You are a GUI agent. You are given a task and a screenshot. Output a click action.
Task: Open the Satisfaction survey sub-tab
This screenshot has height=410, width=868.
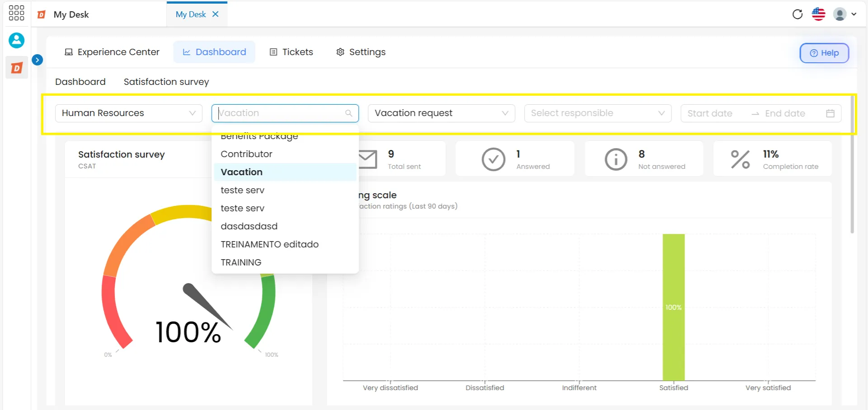pyautogui.click(x=166, y=82)
